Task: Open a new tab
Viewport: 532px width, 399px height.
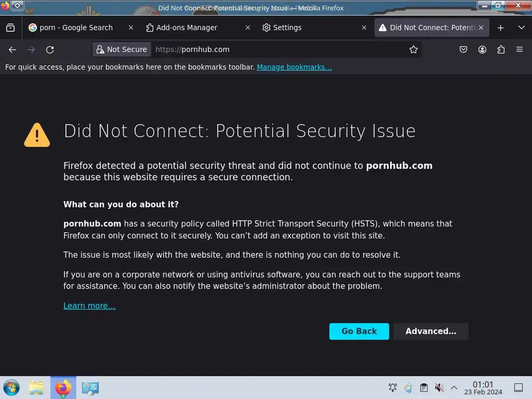Action: click(x=500, y=28)
